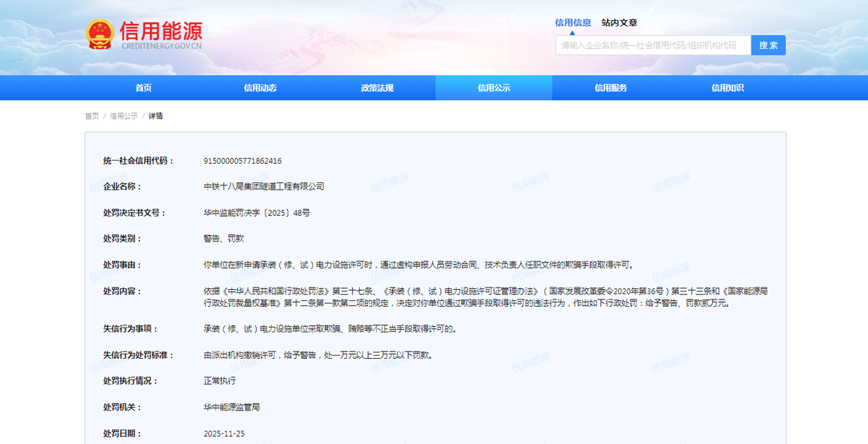Click the 统一社会信用代码 label
This screenshot has width=868, height=444.
coord(138,161)
